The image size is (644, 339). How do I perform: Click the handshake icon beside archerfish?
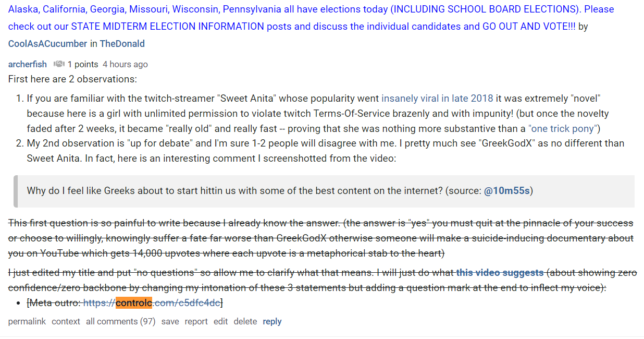click(59, 64)
